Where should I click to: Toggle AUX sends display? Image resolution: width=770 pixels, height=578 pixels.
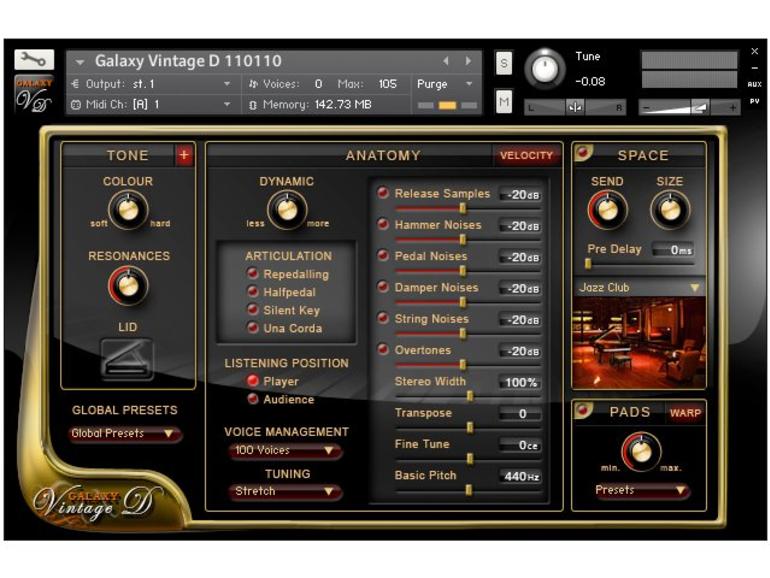coord(754,84)
